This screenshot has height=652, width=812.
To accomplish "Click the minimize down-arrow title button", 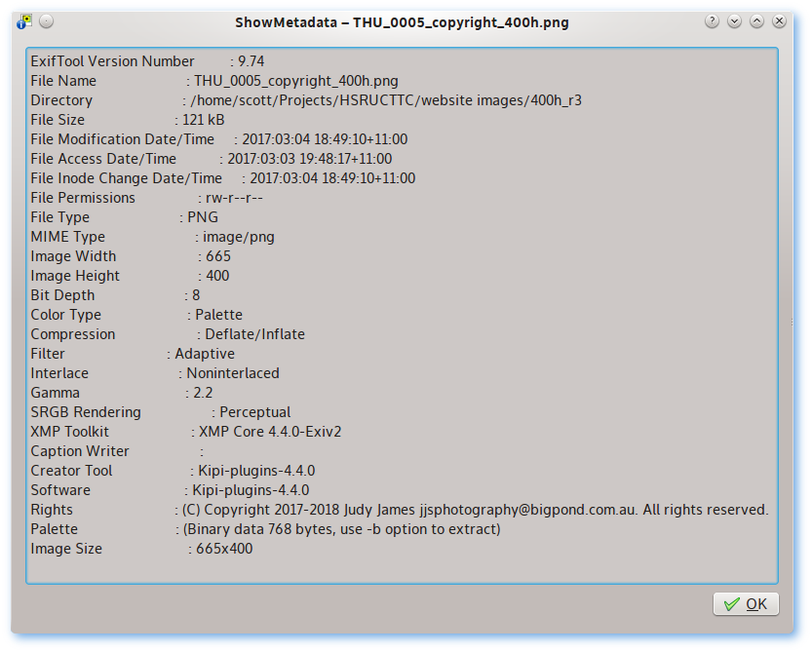I will (x=734, y=21).
